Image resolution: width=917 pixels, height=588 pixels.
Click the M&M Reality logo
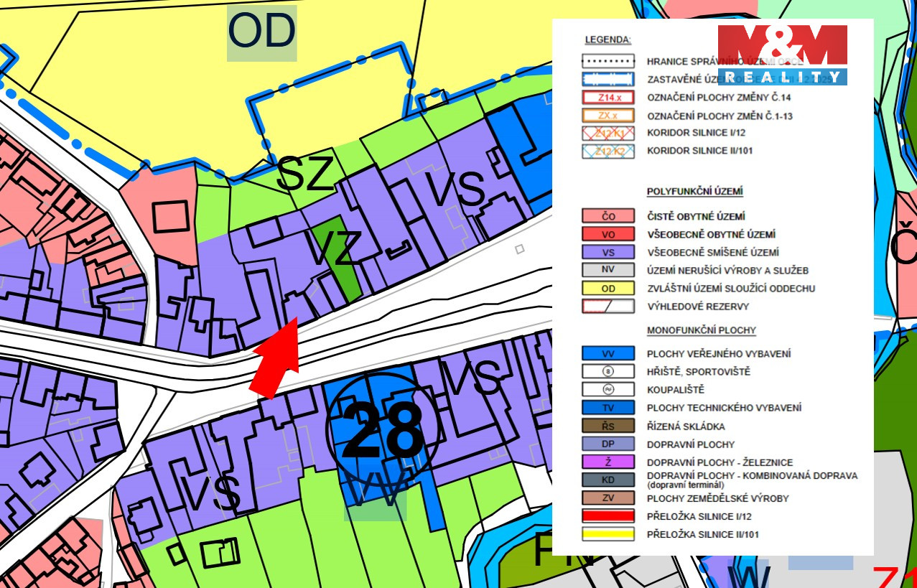[x=782, y=55]
